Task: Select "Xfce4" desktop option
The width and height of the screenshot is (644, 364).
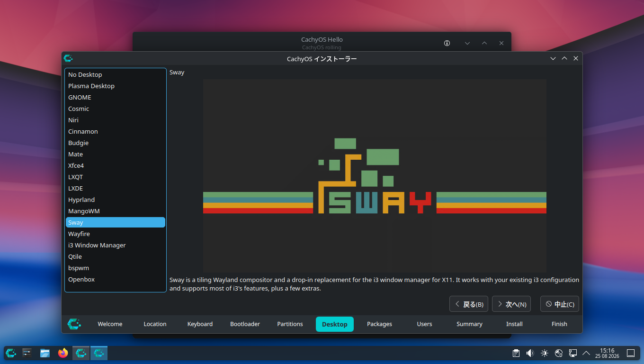Action: click(116, 165)
